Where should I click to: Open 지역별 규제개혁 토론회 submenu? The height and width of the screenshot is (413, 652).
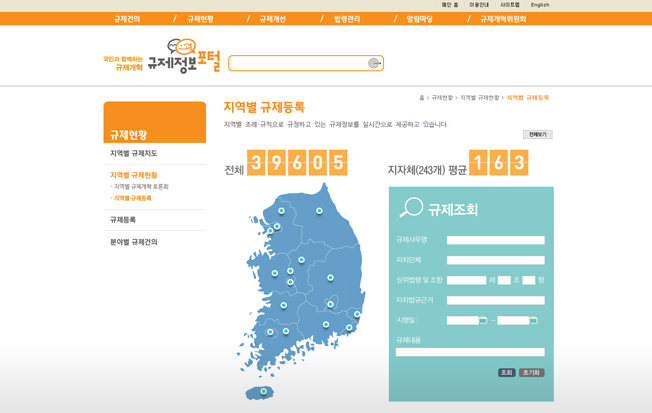coord(141,187)
